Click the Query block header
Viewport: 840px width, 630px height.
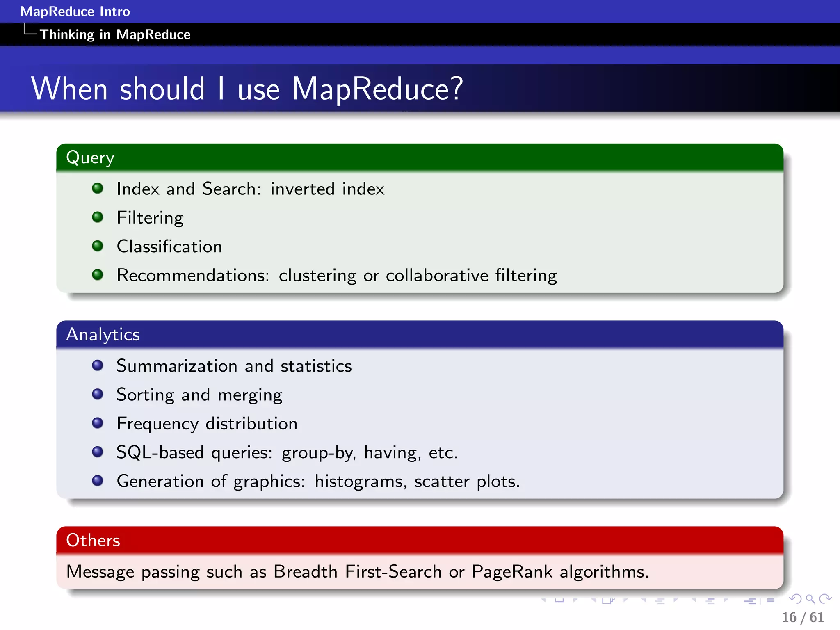[x=420, y=157]
